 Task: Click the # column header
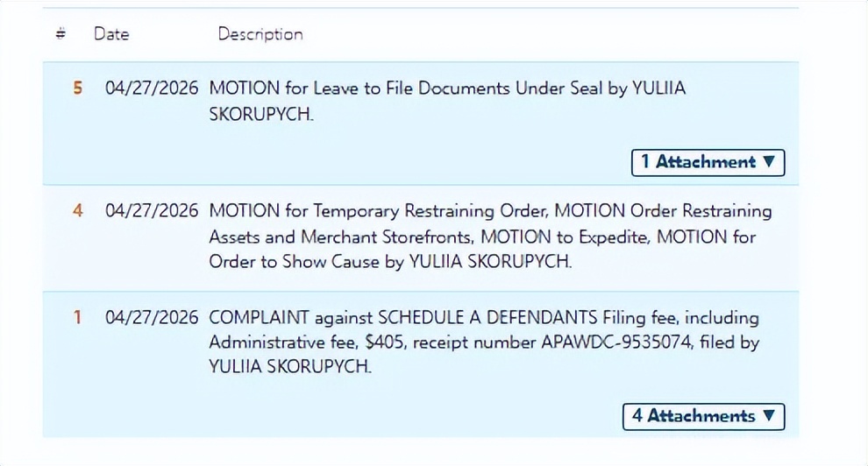pos(60,34)
